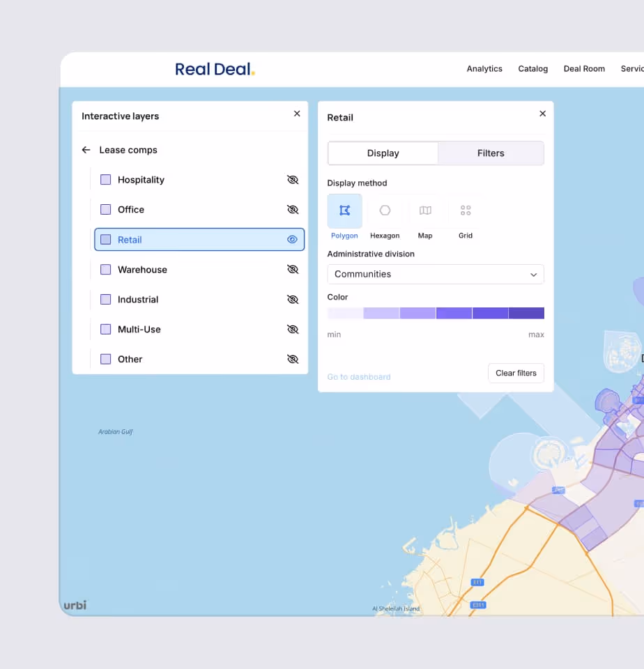644x669 pixels.
Task: Click the Arabian Gulf map label
Action: pyautogui.click(x=115, y=432)
